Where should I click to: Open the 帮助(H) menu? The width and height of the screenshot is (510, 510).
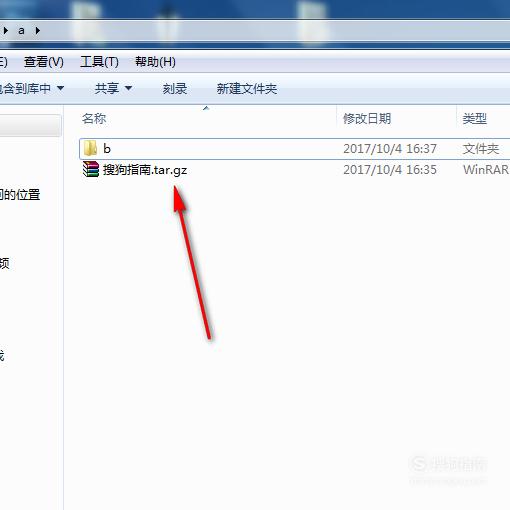[155, 62]
